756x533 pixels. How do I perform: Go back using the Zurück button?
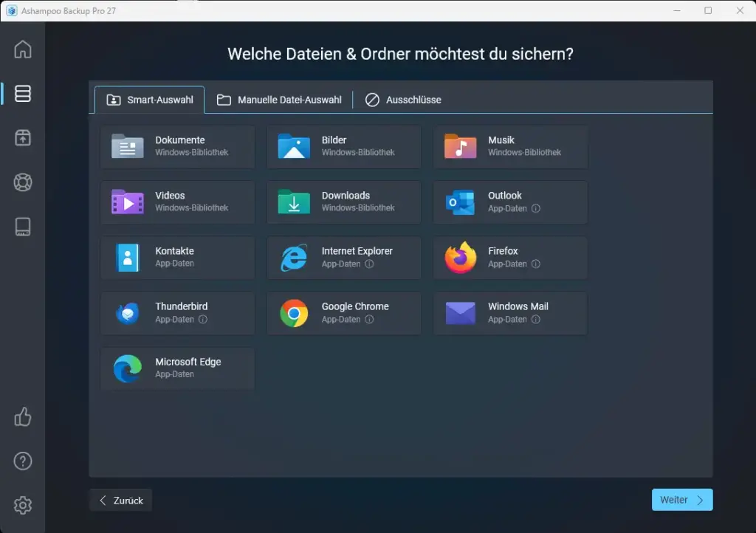point(120,500)
